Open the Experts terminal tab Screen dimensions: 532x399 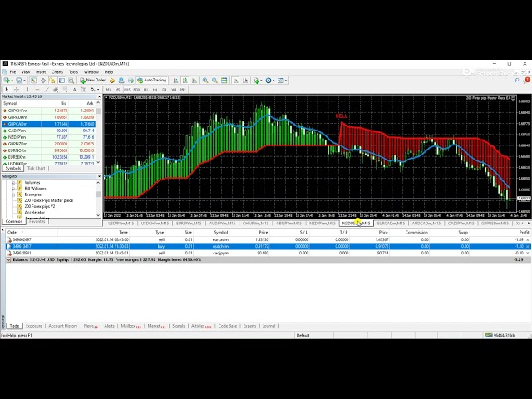click(249, 326)
